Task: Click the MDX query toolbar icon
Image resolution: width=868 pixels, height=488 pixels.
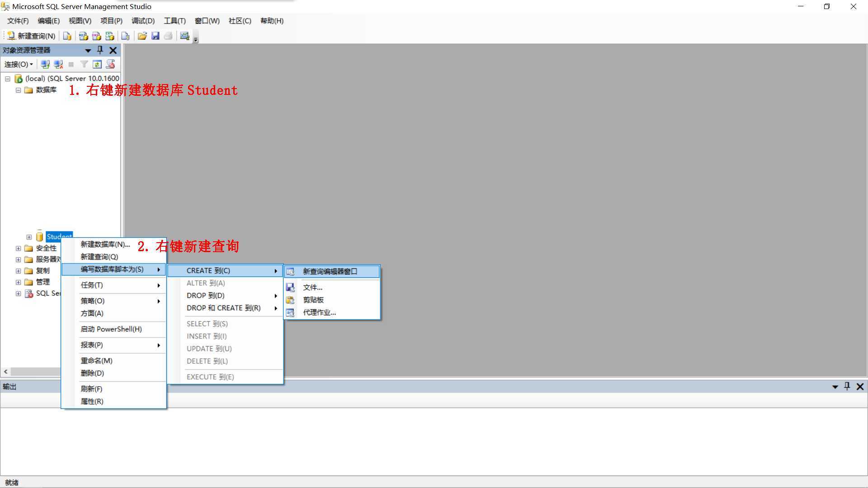Action: [83, 36]
